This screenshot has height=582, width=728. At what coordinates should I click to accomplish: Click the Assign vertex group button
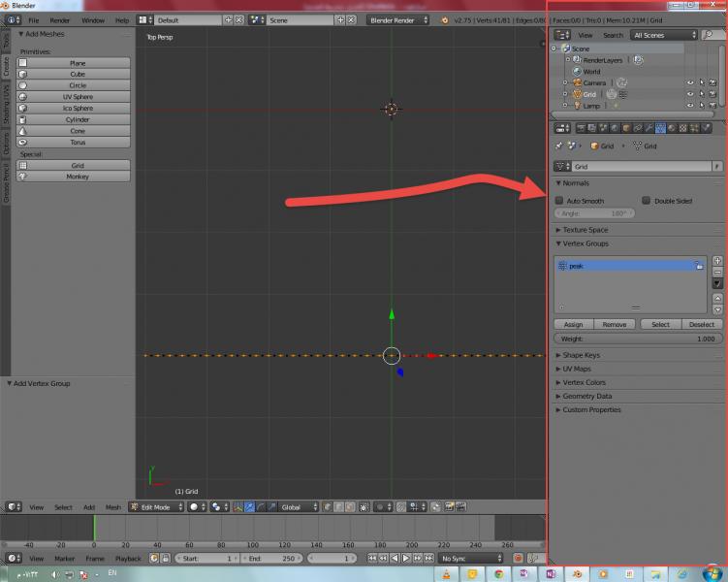click(574, 324)
